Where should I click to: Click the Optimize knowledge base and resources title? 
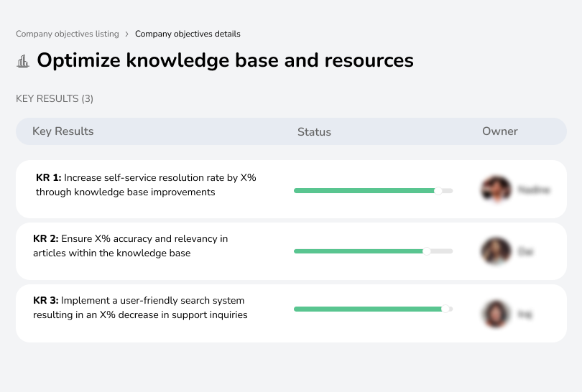click(225, 60)
